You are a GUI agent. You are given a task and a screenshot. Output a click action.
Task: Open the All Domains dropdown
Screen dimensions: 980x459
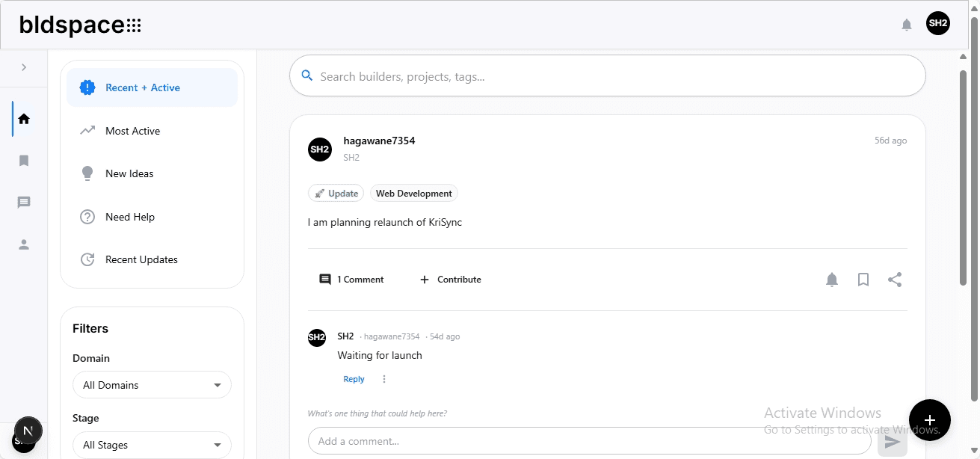[x=152, y=385]
